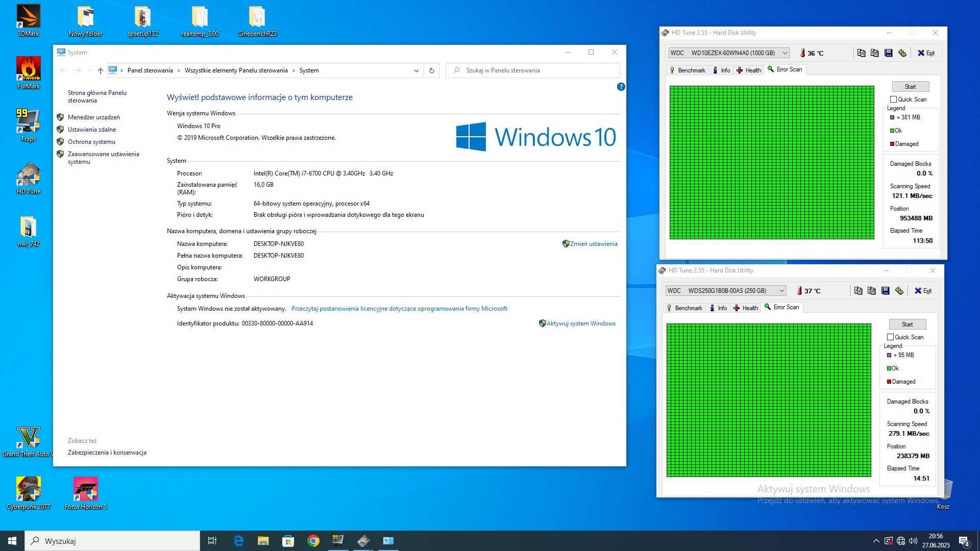
Task: Copy text info icon in 1000 GB HD Tune
Action: [x=862, y=53]
